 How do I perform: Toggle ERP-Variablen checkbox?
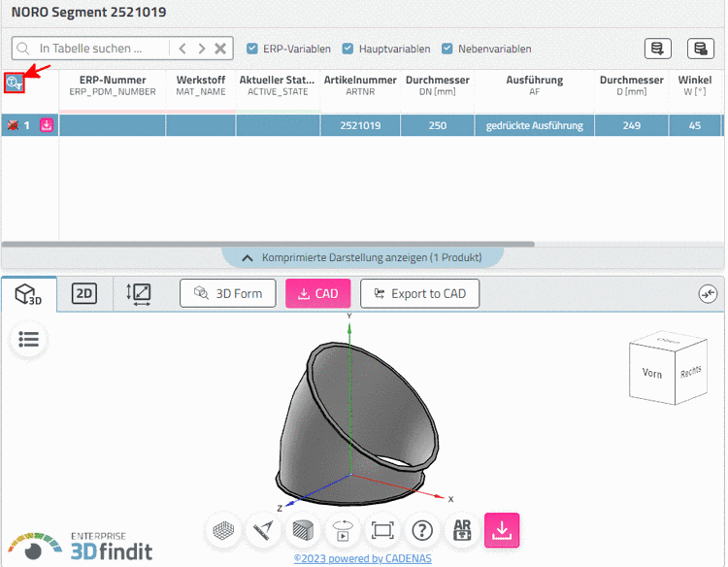point(252,49)
